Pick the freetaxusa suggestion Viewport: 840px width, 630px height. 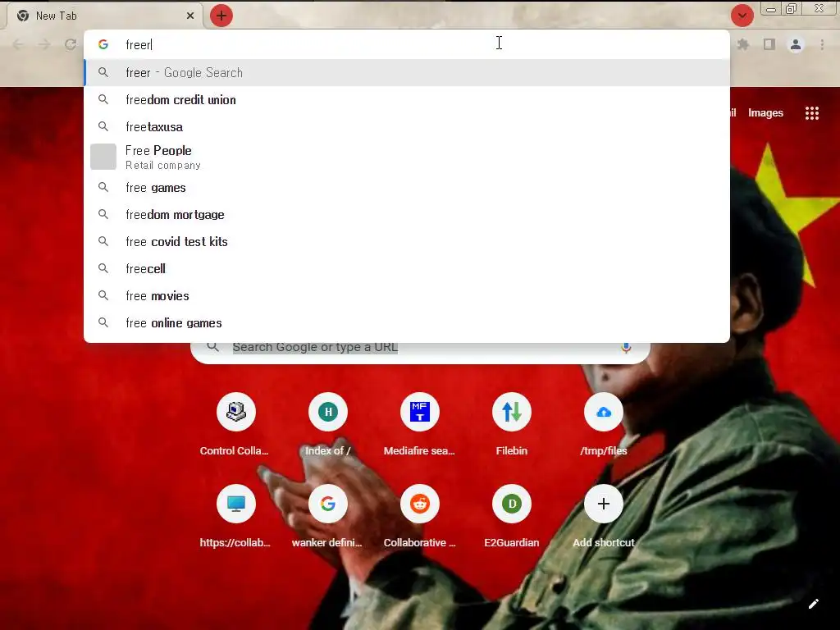click(407, 127)
